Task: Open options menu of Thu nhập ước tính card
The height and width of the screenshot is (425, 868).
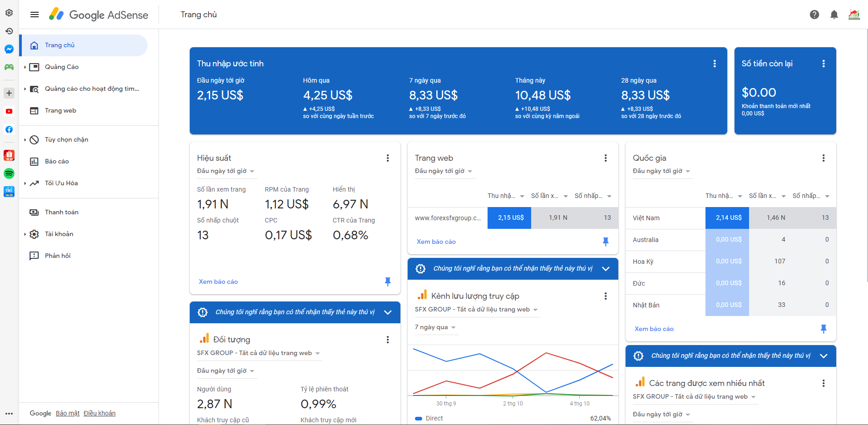Action: coord(715,64)
